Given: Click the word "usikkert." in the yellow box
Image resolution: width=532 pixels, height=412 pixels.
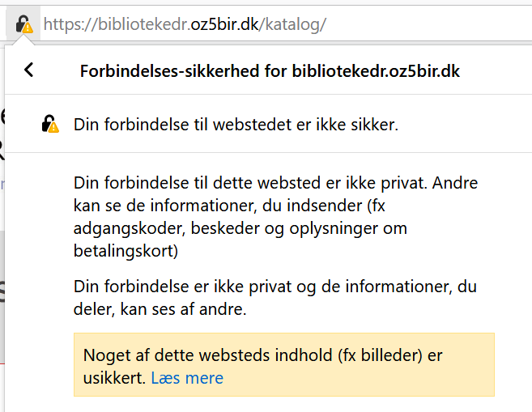Looking at the screenshot, I should 114,378.
